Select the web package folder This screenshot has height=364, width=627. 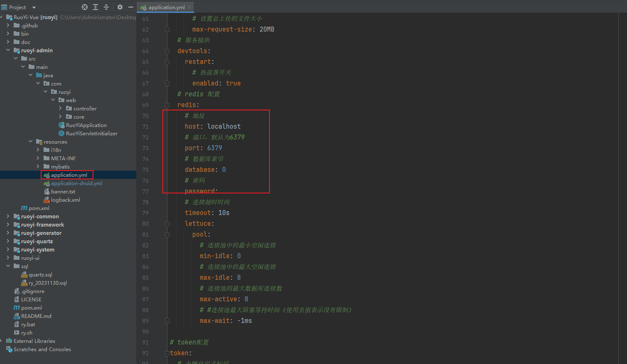point(71,100)
